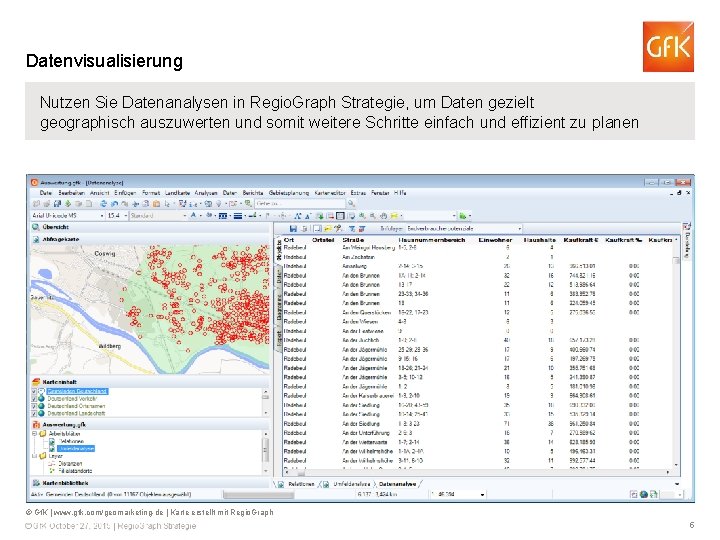720x540 pixels.
Task: Open the Extras menu
Action: [358, 193]
